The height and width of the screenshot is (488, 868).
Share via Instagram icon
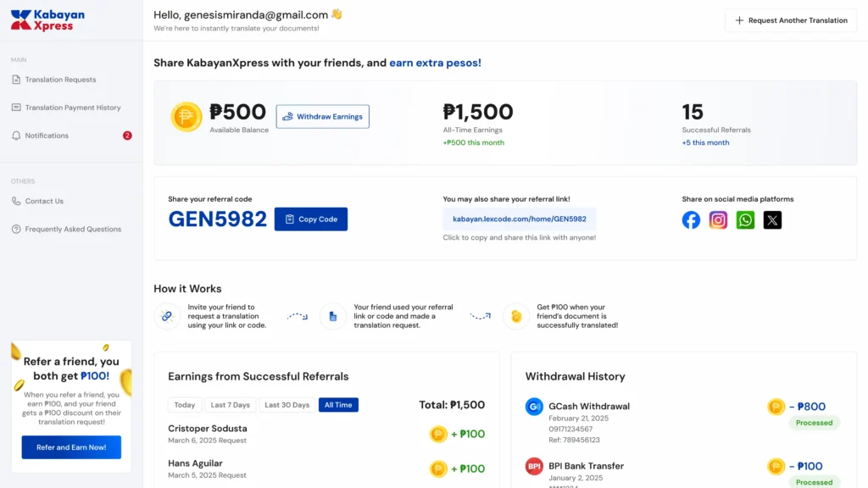pyautogui.click(x=718, y=220)
